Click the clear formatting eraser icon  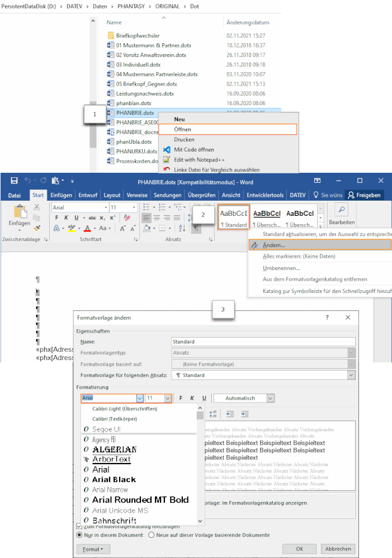tap(127, 217)
